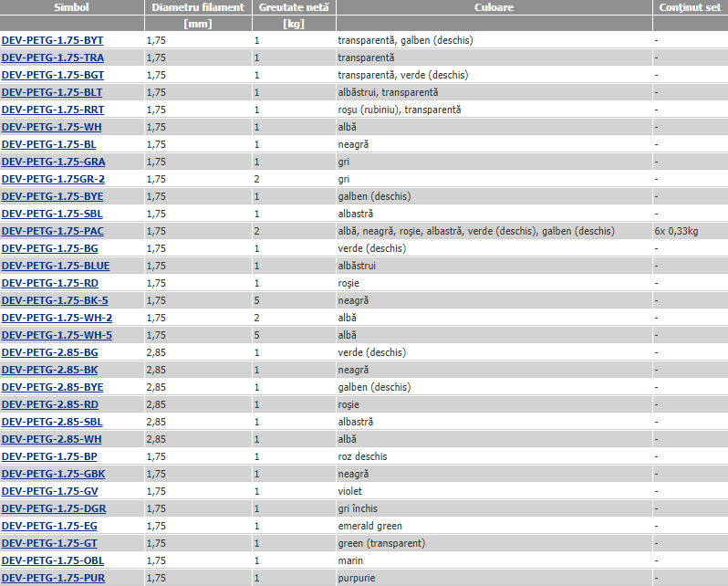Open the DEV-PETG-1.75-GBK product link
728x586 pixels.
pos(53,474)
